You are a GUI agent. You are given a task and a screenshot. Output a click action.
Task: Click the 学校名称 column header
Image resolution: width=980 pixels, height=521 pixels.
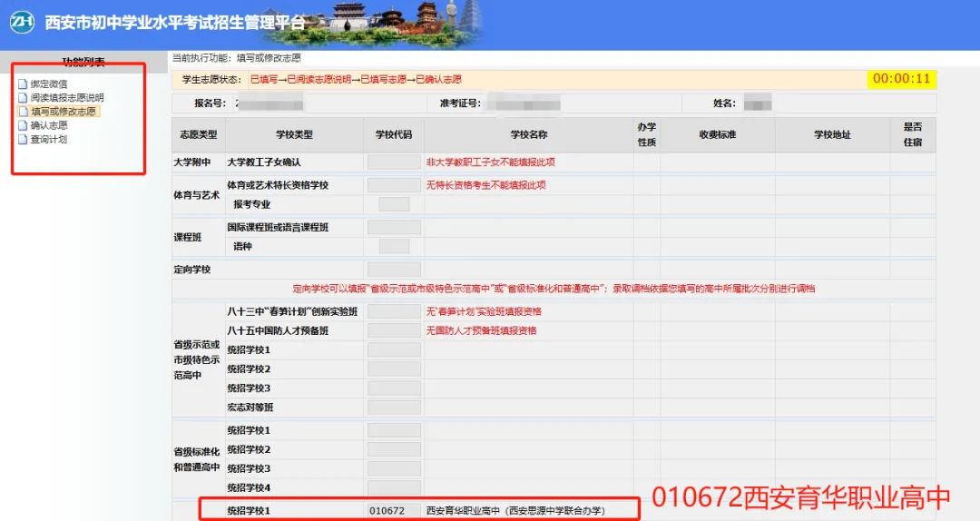(529, 134)
